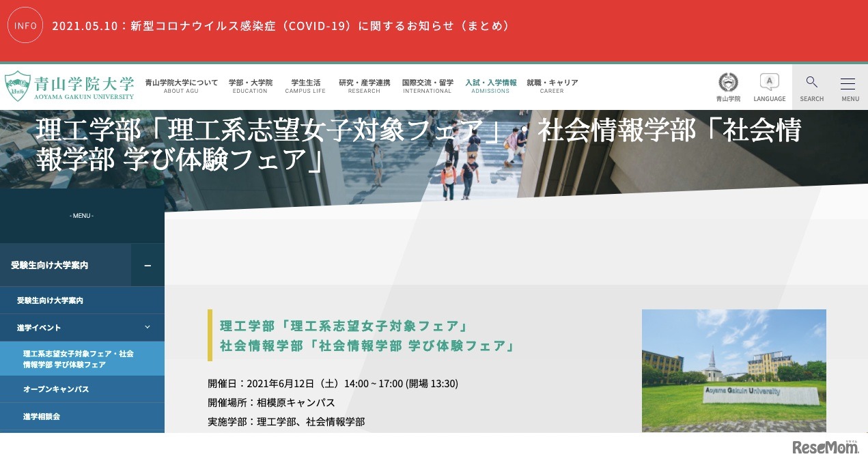Collapse 受験生向け大学案内 using the minus control
This screenshot has width=868, height=463.
coord(148,266)
